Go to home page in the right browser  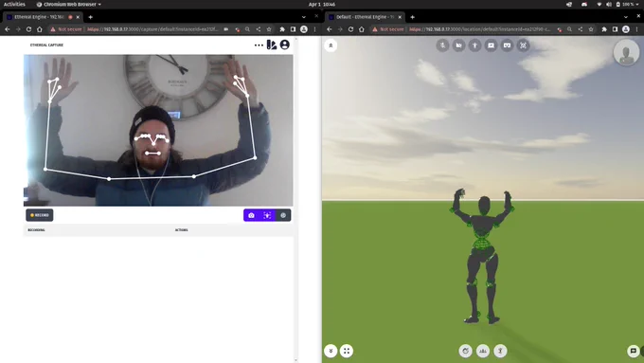pyautogui.click(x=362, y=29)
